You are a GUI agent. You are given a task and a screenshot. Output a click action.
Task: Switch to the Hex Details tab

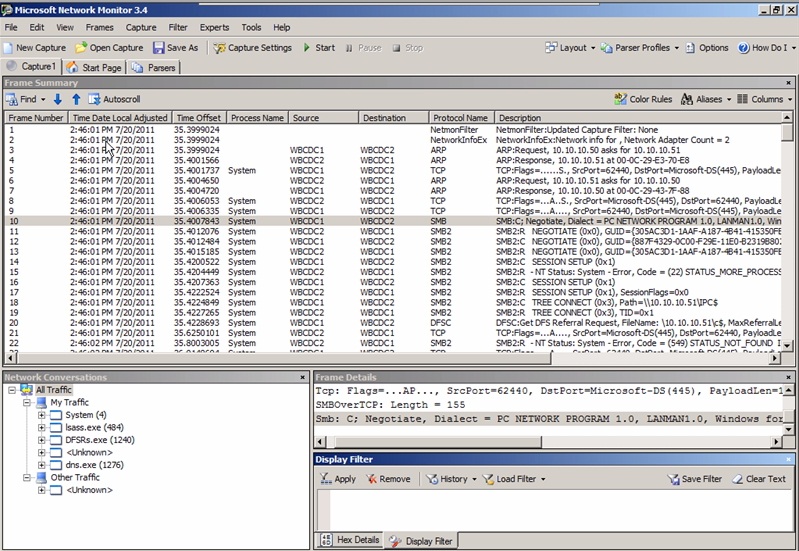[350, 540]
